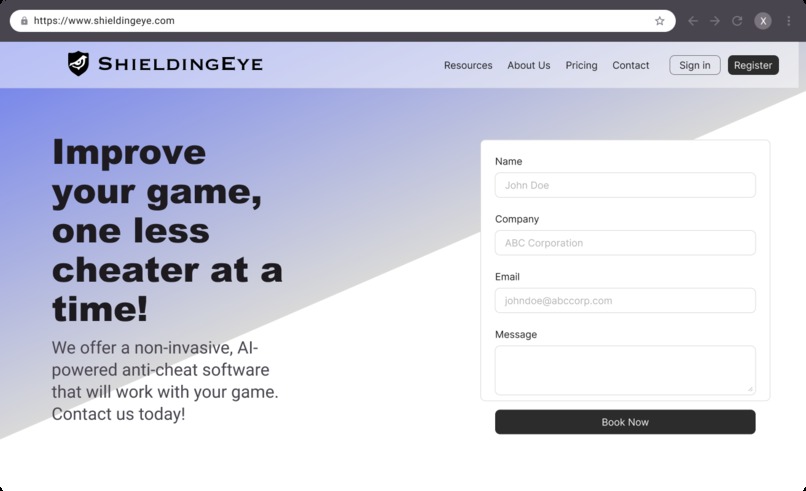The image size is (806, 491).
Task: Open the Resources menu item
Action: point(468,65)
